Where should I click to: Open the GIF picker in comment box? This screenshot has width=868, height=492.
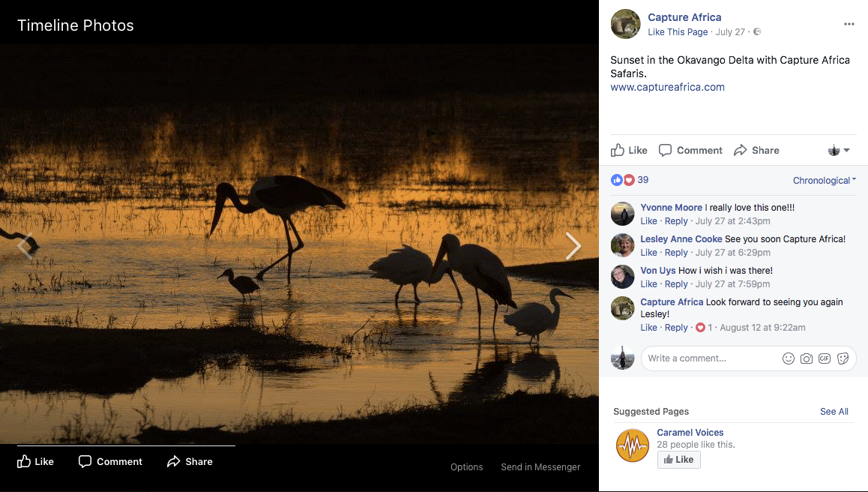coord(825,358)
